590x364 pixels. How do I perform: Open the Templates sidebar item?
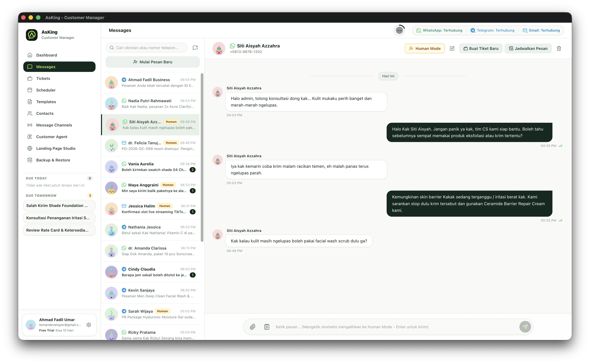pyautogui.click(x=59, y=102)
